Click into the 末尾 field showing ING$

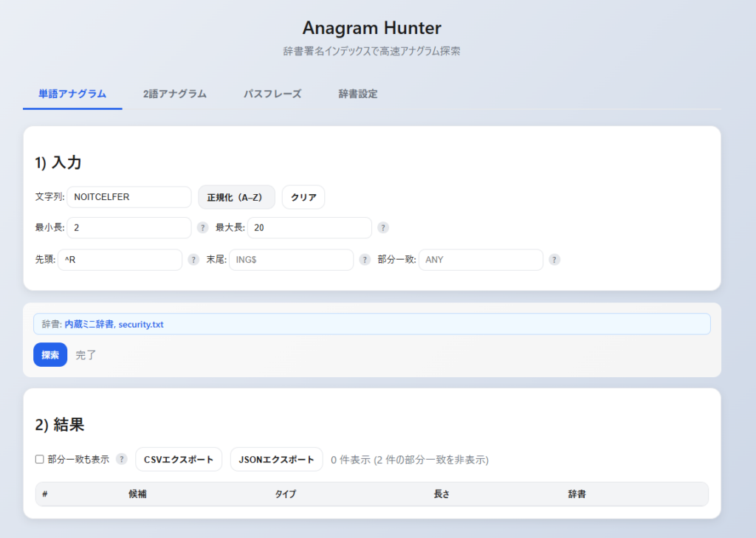click(291, 260)
